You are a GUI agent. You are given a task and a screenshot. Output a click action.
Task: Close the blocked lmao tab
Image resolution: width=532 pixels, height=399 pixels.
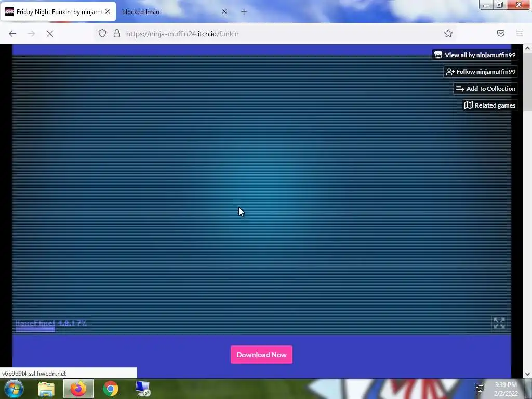point(224,11)
